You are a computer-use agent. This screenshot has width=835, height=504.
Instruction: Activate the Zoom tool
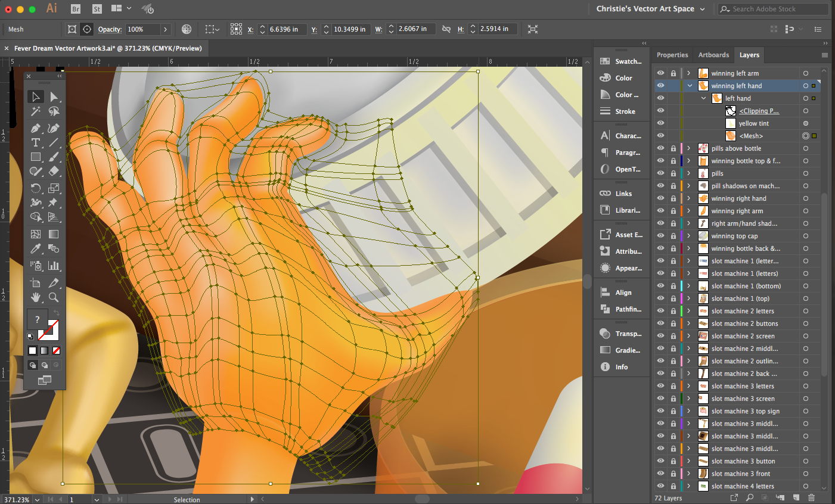click(54, 297)
